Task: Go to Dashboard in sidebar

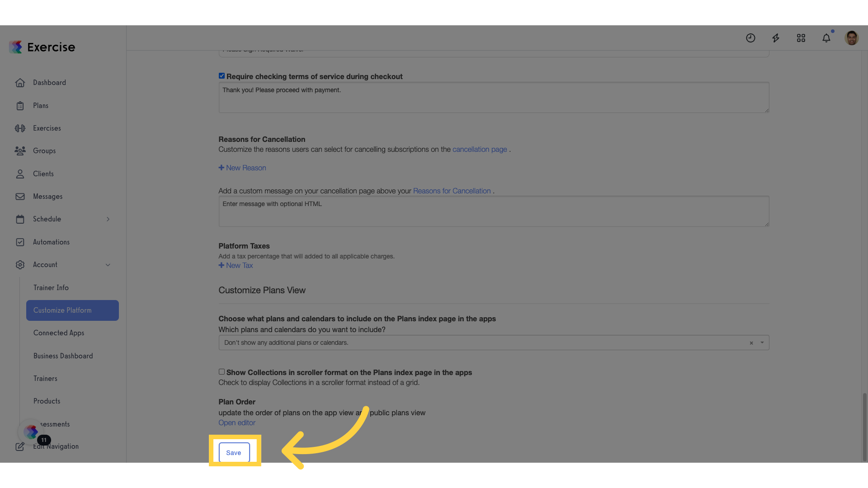Action: pos(49,83)
